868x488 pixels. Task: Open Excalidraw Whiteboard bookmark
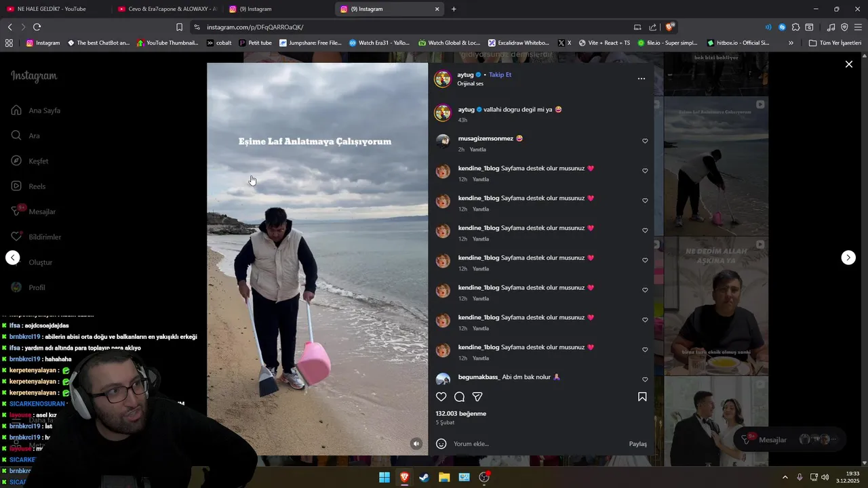click(519, 43)
